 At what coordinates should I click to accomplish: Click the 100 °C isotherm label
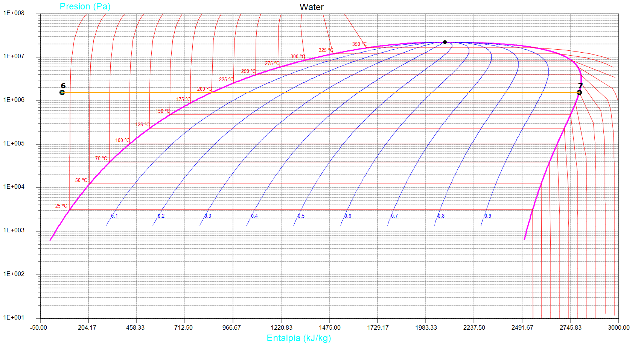pos(122,140)
